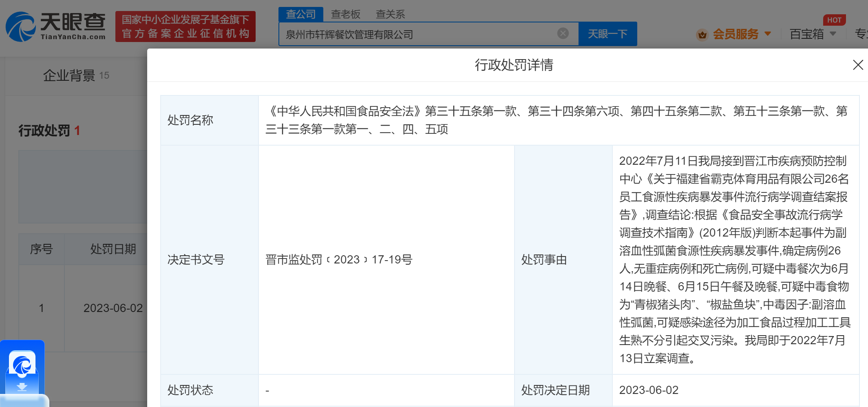The height and width of the screenshot is (407, 868).
Task: Close the 行政处罚详情 dialog
Action: coord(858,65)
